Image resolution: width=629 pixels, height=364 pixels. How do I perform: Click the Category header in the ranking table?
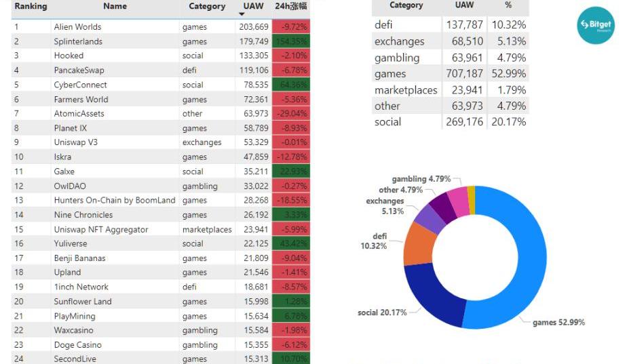[x=207, y=6]
